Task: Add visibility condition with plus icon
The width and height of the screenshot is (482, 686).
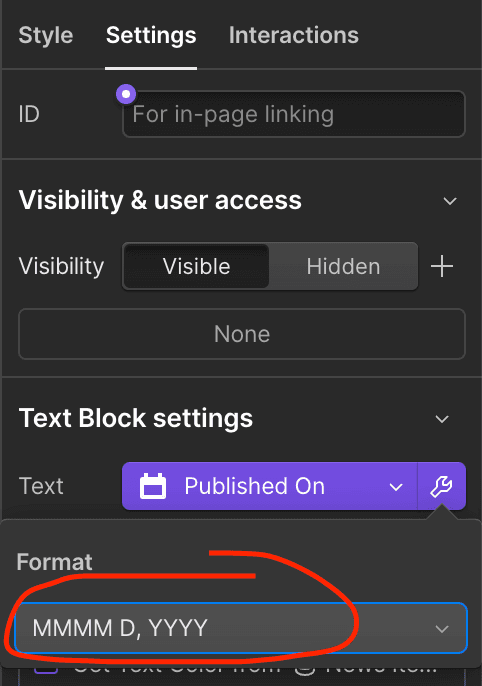Action: coord(442,266)
